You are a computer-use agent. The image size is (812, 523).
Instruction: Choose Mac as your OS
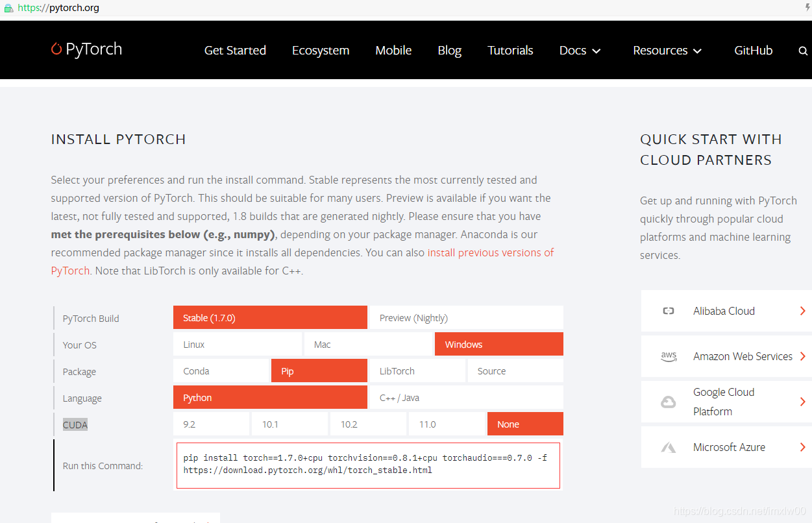click(368, 345)
